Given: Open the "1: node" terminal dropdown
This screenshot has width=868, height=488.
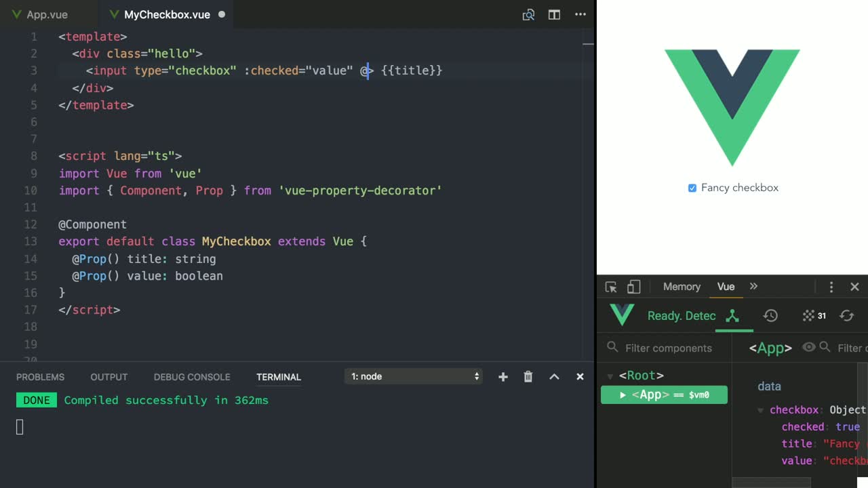Looking at the screenshot, I should tap(413, 376).
